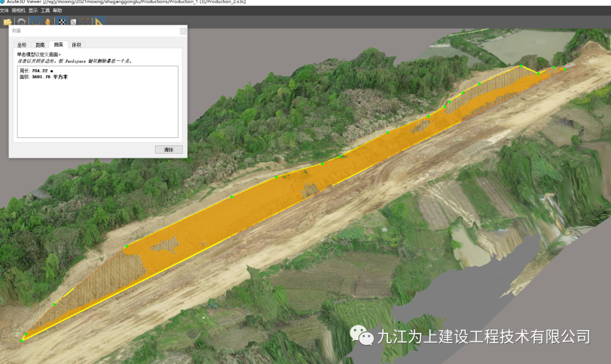This screenshot has height=364, width=611.
Task: Open the 文件 menu
Action: click(x=5, y=11)
